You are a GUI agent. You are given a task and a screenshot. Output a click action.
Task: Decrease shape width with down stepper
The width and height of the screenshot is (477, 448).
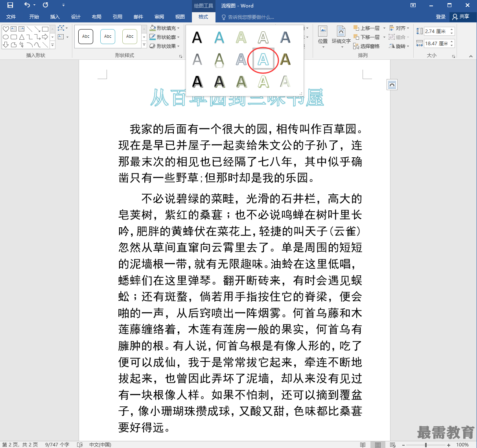coord(452,45)
